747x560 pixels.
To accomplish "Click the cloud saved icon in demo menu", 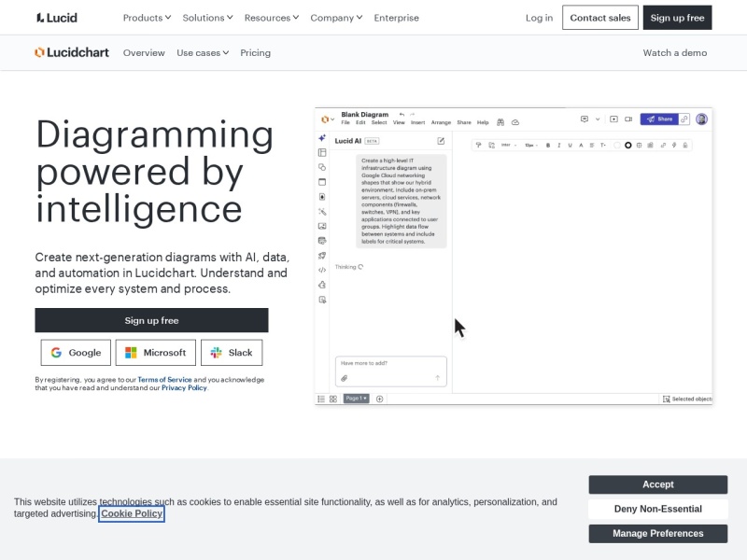I will tap(515, 122).
